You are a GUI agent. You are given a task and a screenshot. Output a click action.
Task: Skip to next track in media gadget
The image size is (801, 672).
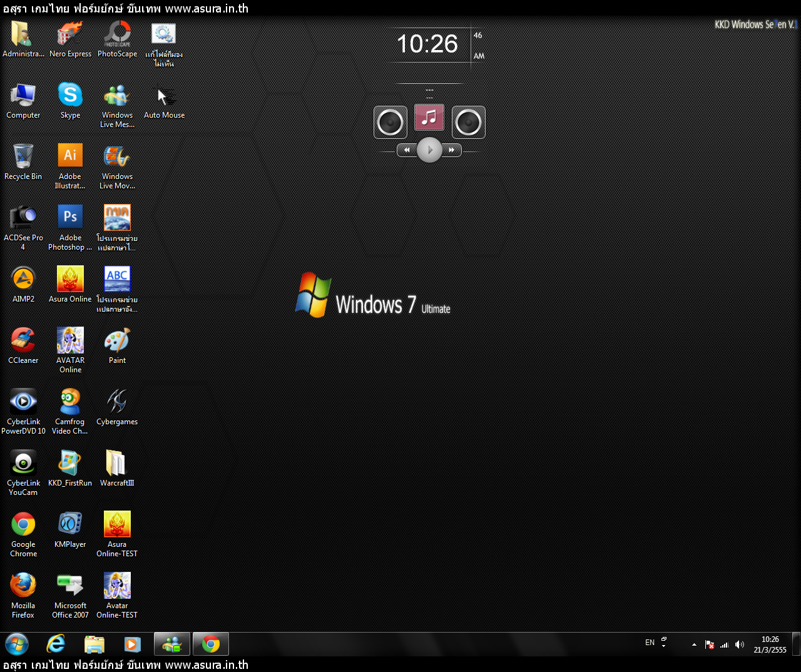452,150
